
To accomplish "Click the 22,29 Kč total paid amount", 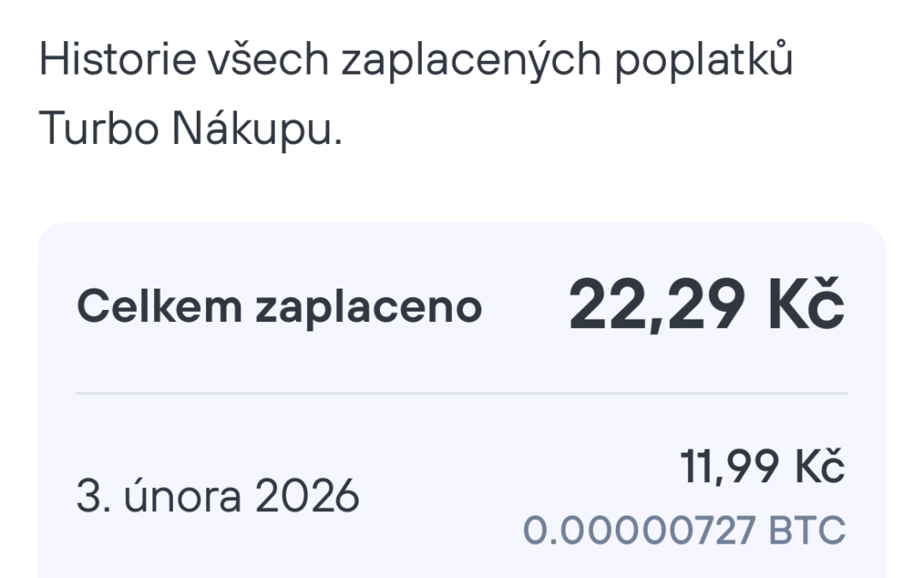I will pos(706,305).
